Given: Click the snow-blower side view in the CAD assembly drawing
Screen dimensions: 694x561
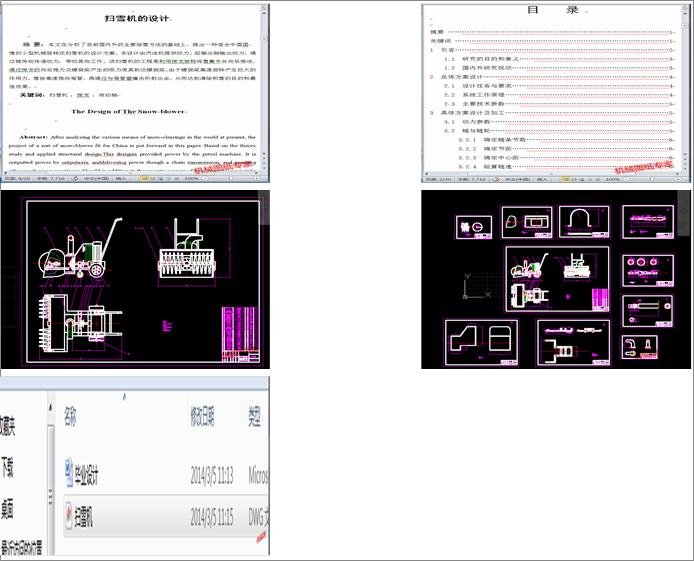Looking at the screenshot, I should click(x=81, y=250).
